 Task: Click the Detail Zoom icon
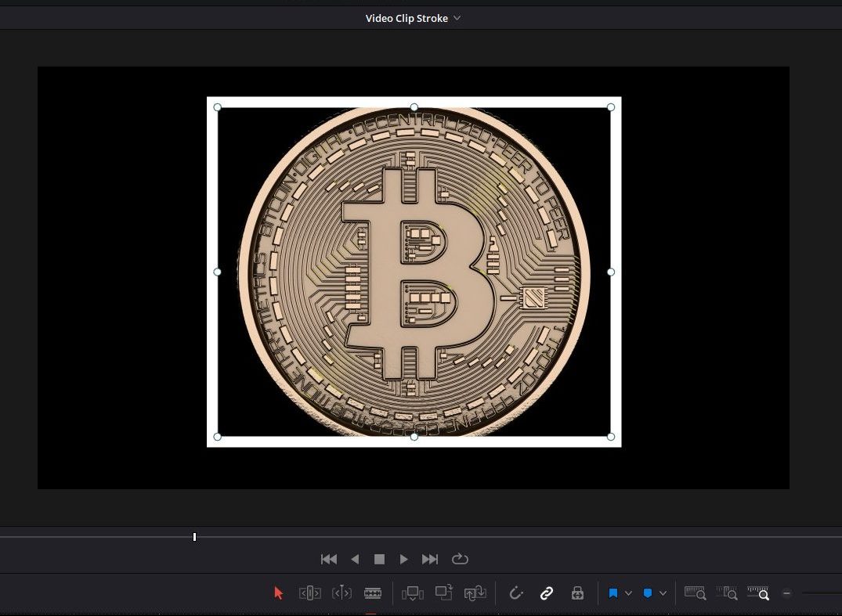(x=726, y=593)
